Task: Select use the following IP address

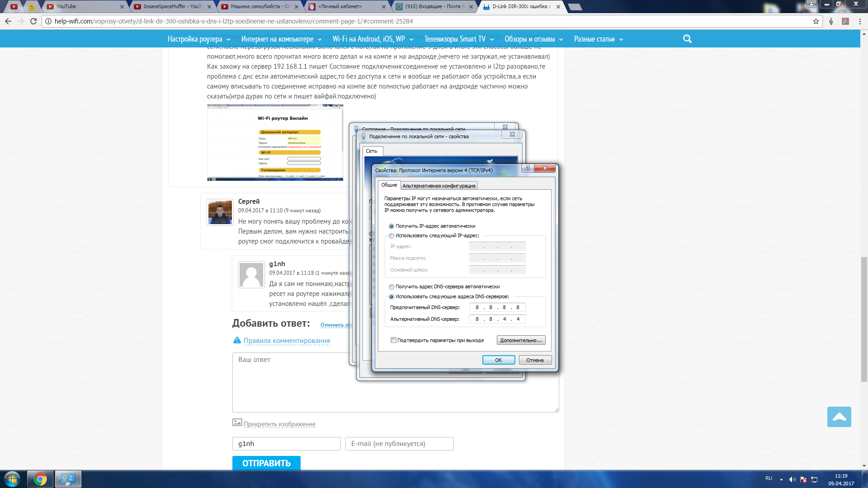Action: point(392,236)
